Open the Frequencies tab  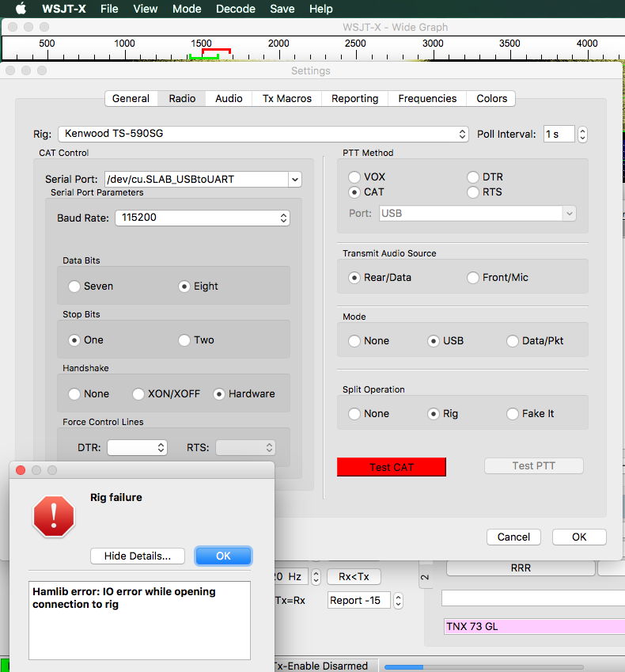(427, 99)
